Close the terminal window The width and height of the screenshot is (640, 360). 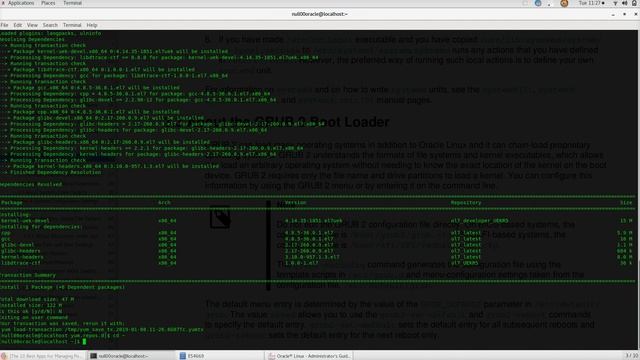click(636, 14)
